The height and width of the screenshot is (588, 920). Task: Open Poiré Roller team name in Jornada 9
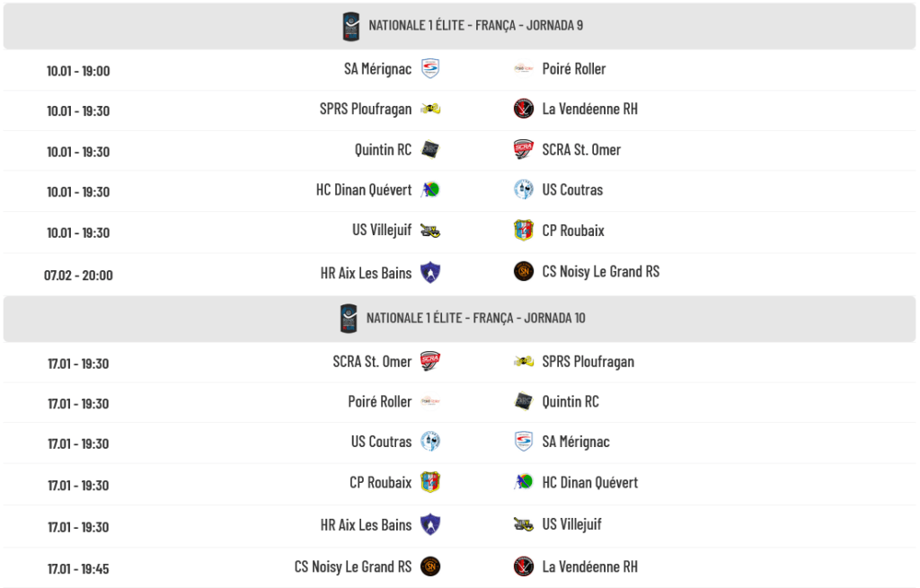point(574,69)
